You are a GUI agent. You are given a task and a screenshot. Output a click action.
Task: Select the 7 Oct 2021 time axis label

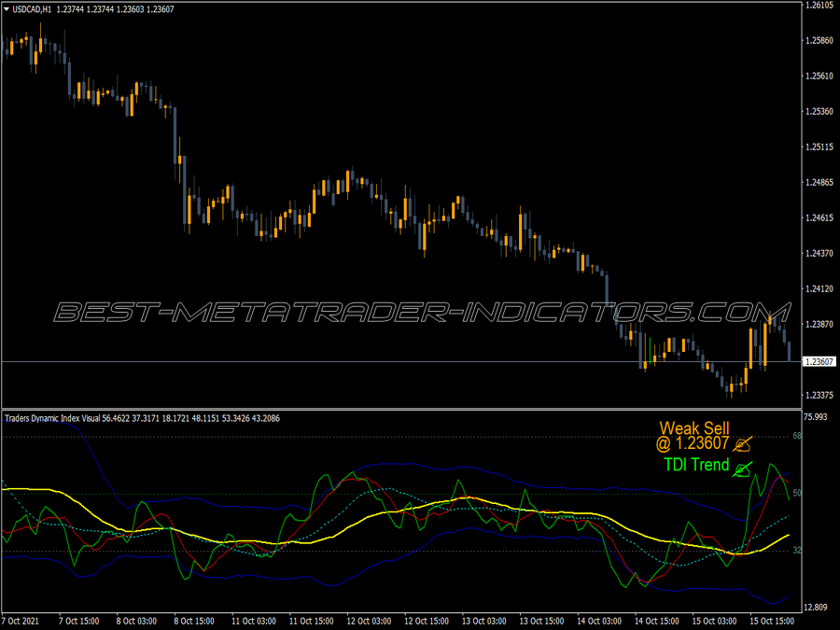pos(21,621)
